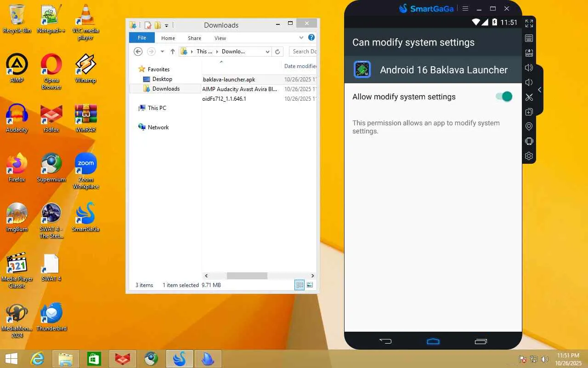Collapse the SmartGaGa side toolbar arrow

540,90
